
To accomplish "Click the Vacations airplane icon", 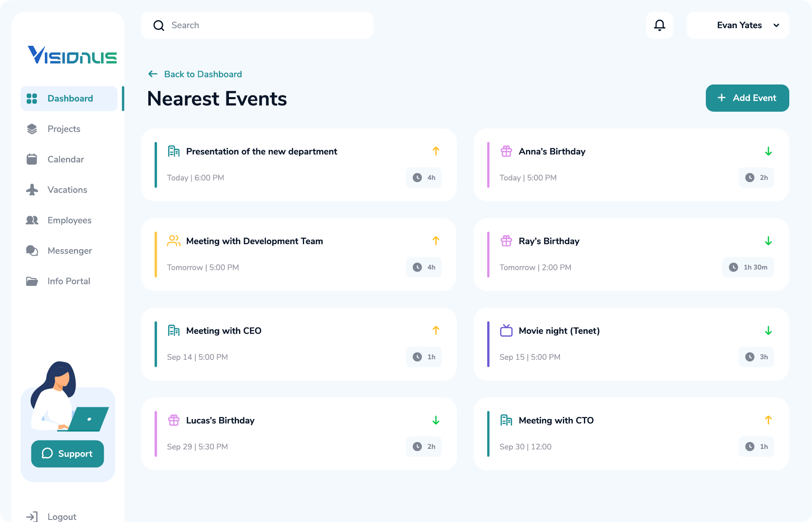I will coord(32,190).
